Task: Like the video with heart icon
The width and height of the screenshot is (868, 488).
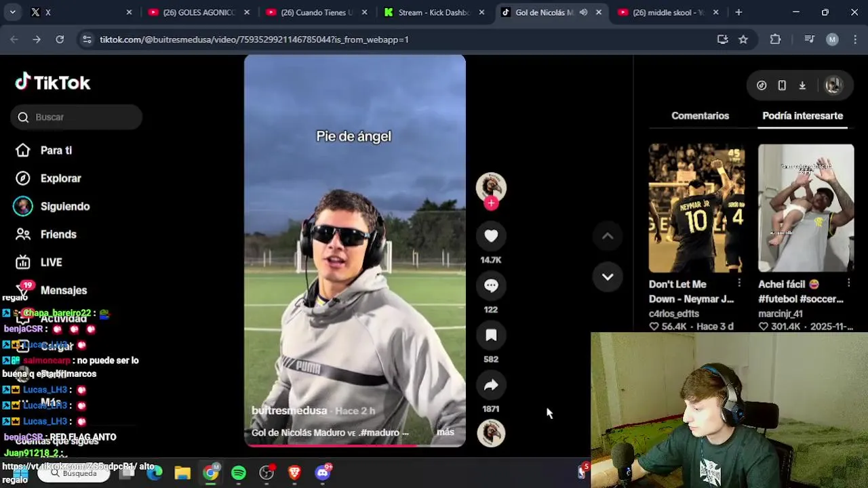Action: pos(491,235)
